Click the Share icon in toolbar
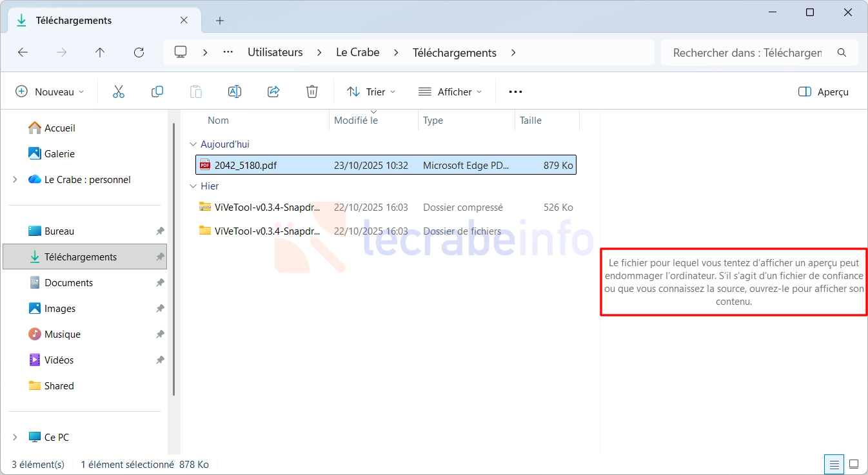868x475 pixels. 273,92
